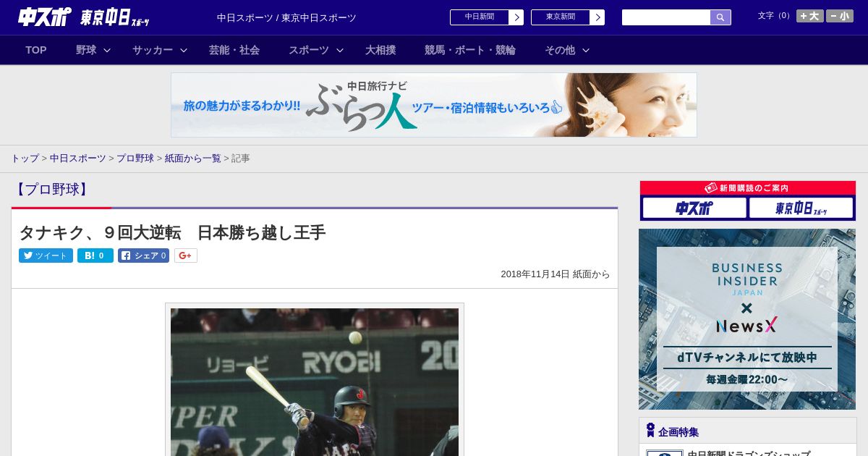
Task: Click arrow beside 東京新聞 button
Action: tap(597, 17)
